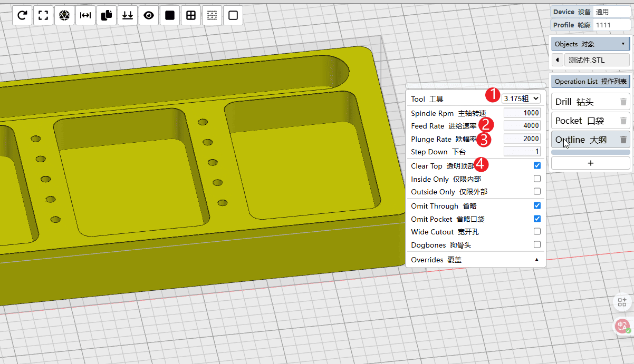The height and width of the screenshot is (364, 634).
Task: Click the horizontal width arrows icon
Action: [x=85, y=16]
